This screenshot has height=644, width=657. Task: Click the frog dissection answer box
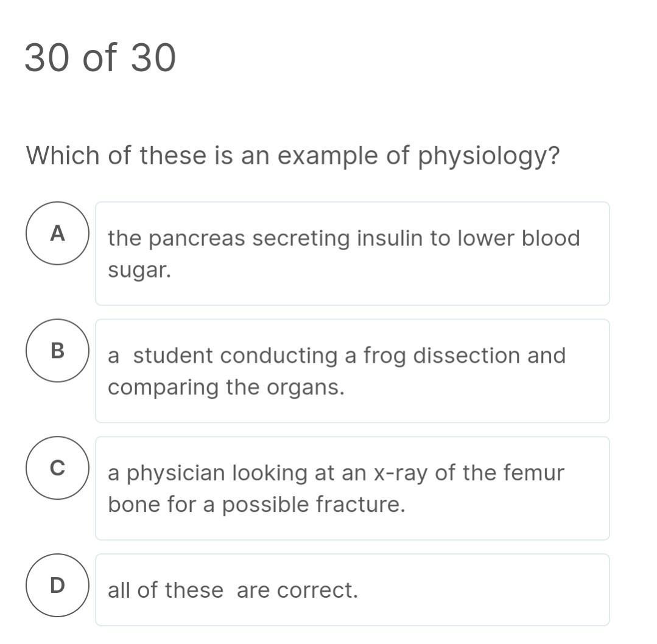click(x=352, y=371)
